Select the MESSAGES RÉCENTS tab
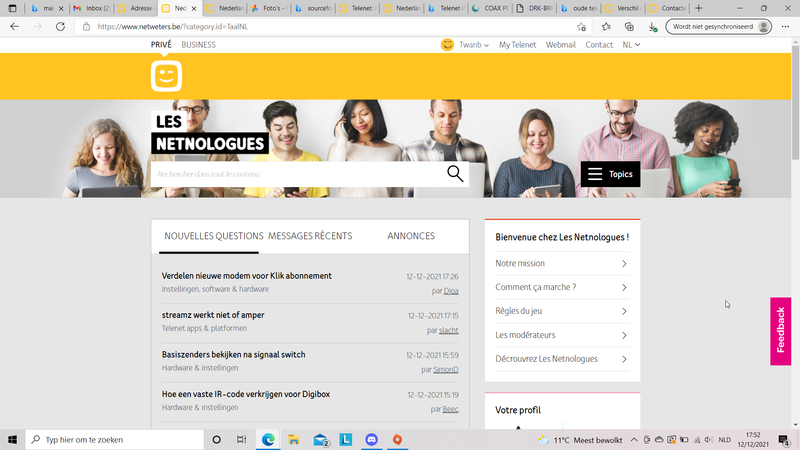The width and height of the screenshot is (800, 450). (310, 236)
